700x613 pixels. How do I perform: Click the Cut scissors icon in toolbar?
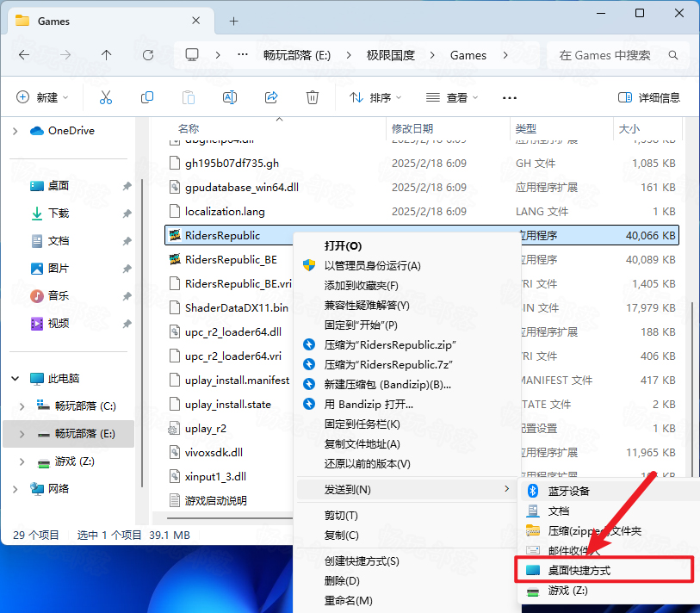106,97
